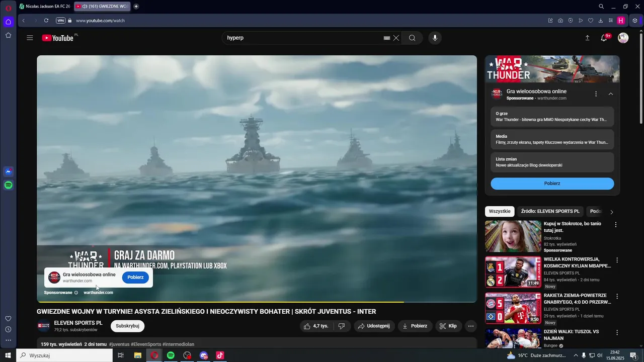Open options for RAKIETA ZIEMIA-POWIETRZE video

coord(617,297)
